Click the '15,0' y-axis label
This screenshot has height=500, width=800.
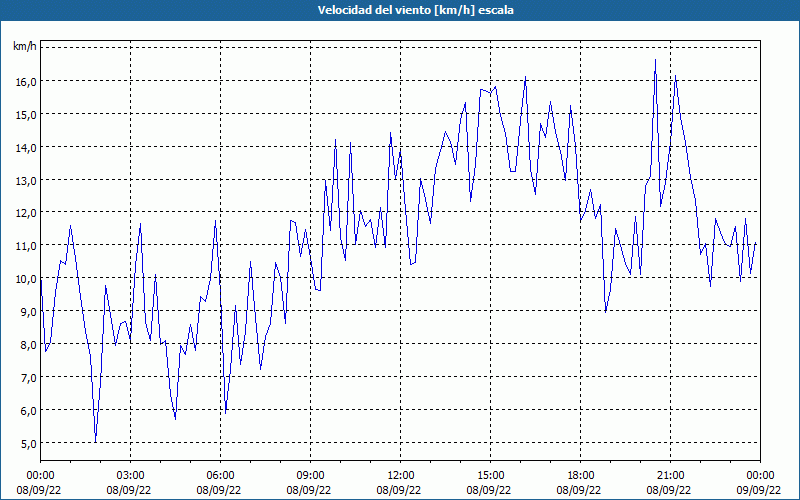tap(26, 114)
